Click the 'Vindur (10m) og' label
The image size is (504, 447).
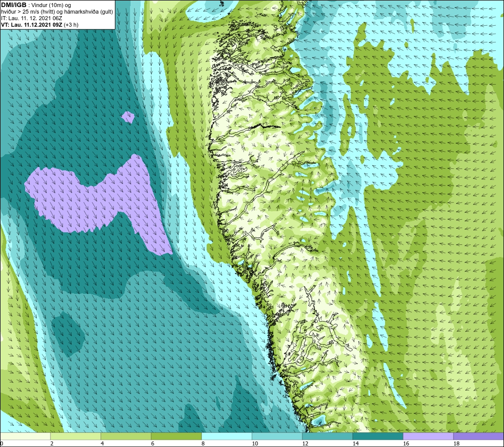tap(51, 5)
